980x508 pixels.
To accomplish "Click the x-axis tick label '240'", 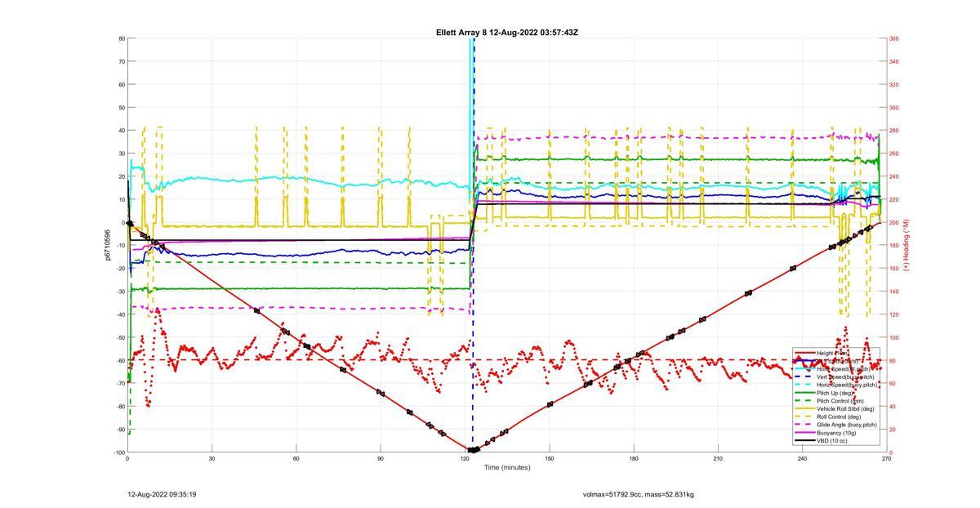I will 802,459.
